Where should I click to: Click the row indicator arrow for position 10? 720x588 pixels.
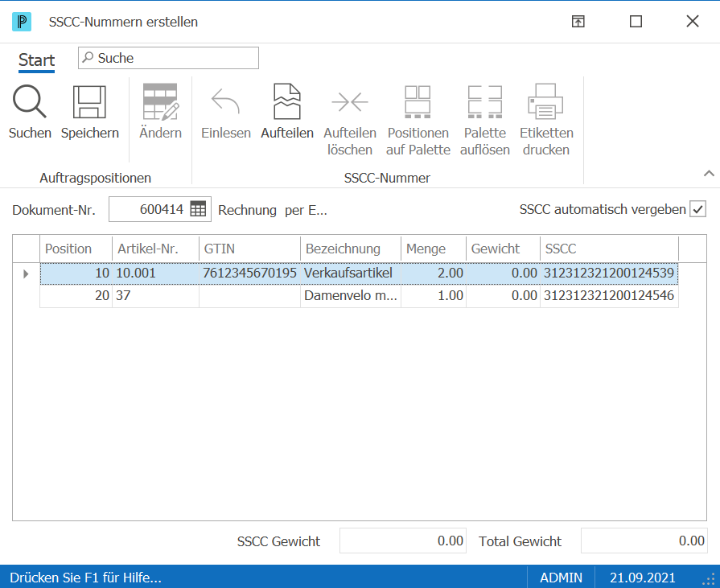tap(26, 274)
